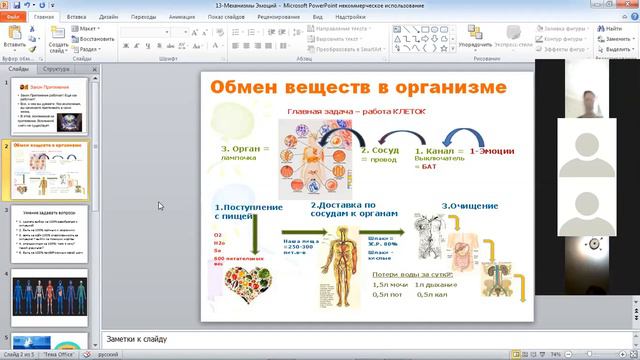The width and height of the screenshot is (640, 360).
Task: Switch to the Вставка tab
Action: click(x=76, y=17)
